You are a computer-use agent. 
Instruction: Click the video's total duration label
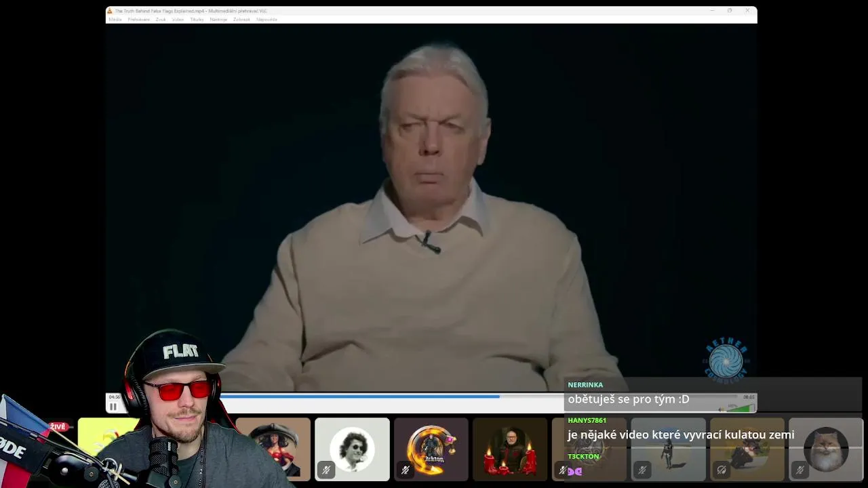(749, 397)
